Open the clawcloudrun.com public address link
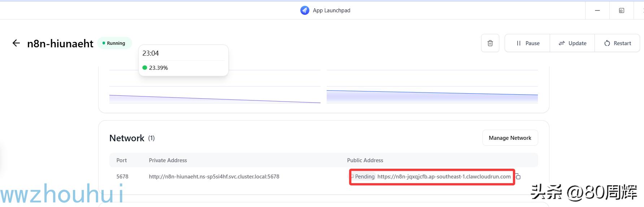The image size is (644, 207). pyautogui.click(x=444, y=177)
